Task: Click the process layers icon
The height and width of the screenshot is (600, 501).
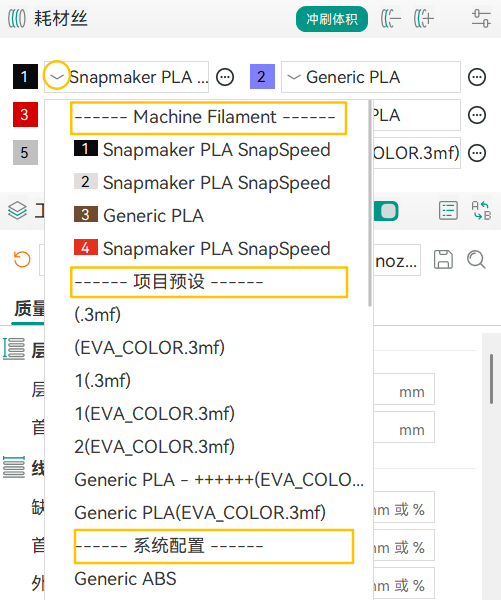Action: (x=17, y=210)
